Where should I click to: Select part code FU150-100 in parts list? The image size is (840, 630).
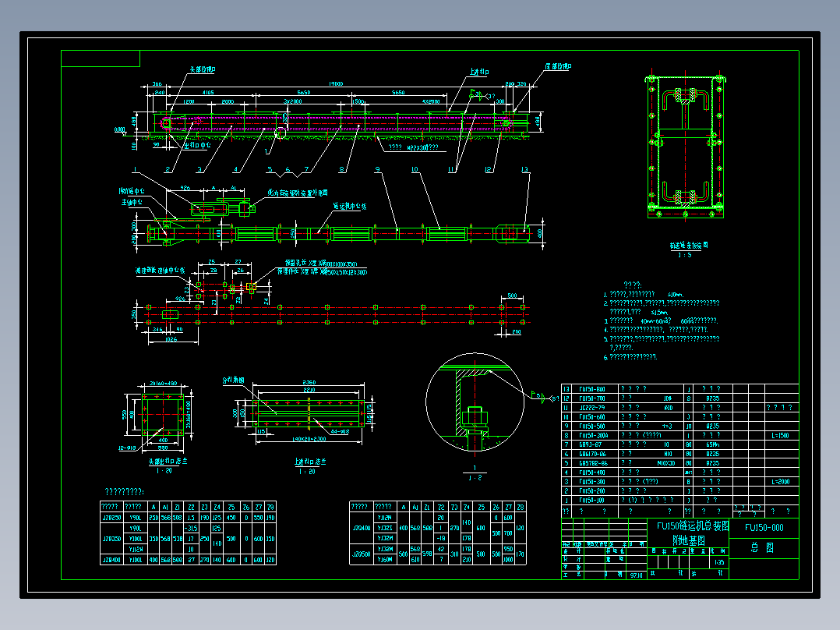(592, 501)
